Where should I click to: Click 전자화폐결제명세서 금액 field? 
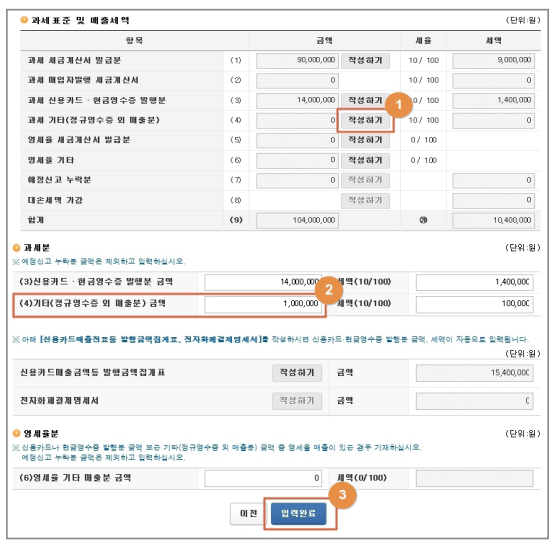[x=475, y=401]
